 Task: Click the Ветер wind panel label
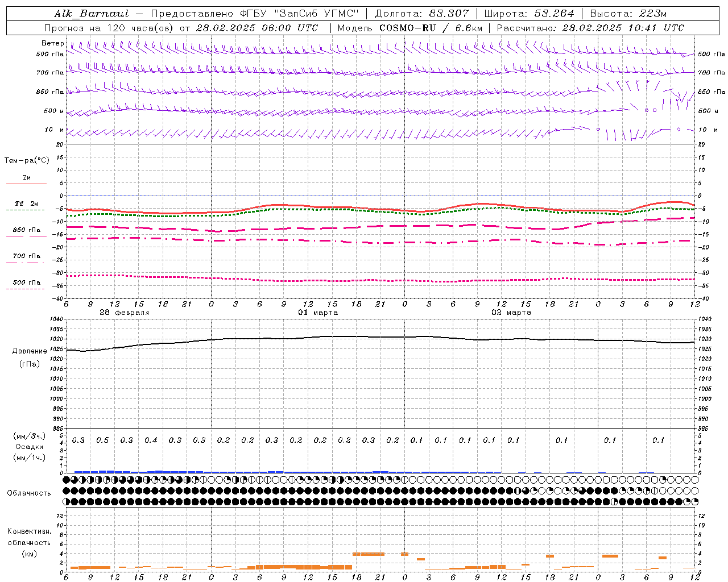pyautogui.click(x=52, y=43)
